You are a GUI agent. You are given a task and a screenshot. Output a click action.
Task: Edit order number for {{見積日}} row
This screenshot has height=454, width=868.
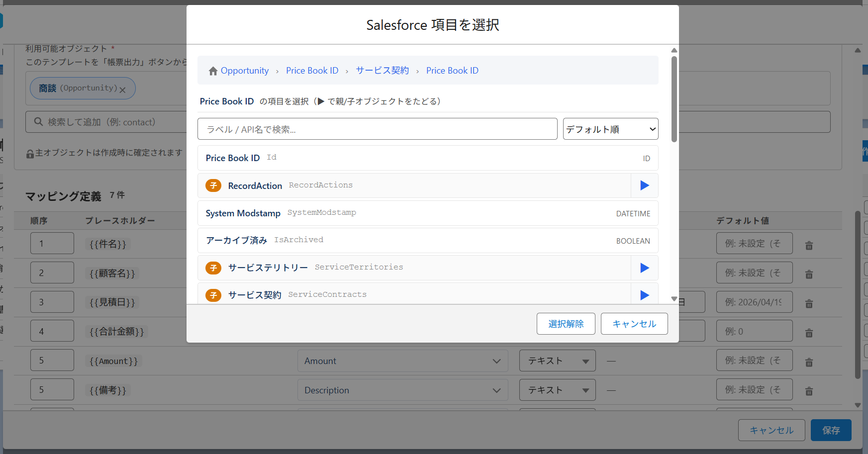pos(52,302)
